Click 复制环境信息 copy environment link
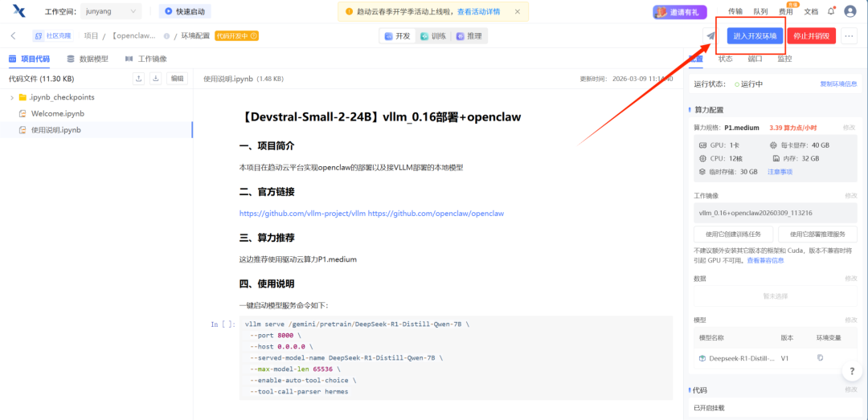 click(838, 84)
